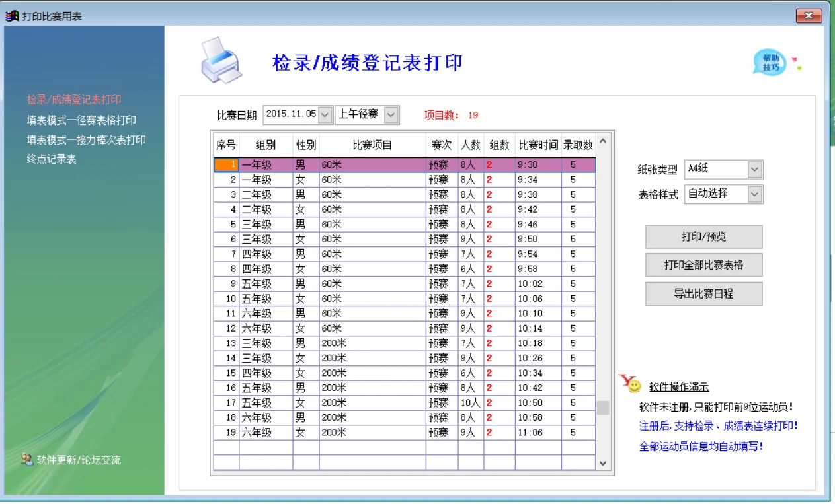Click the application icon in the title bar
The height and width of the screenshot is (504, 835).
click(x=10, y=16)
